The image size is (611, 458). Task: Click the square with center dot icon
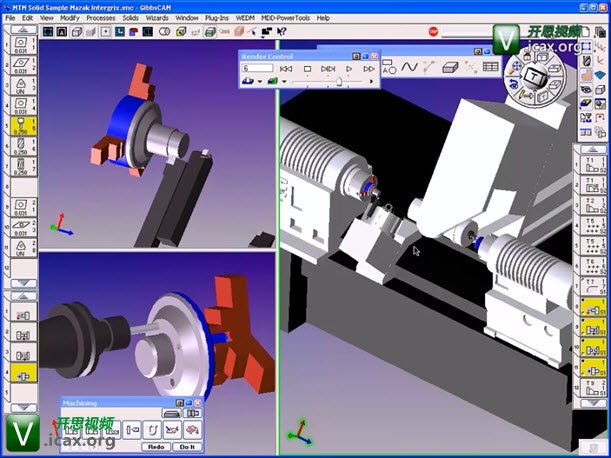(x=105, y=32)
